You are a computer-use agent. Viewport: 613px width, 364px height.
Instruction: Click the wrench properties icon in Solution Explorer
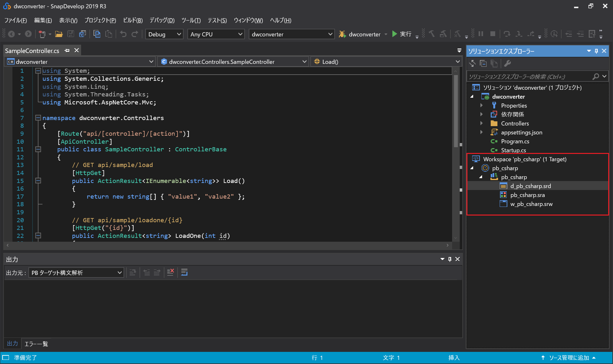(x=507, y=64)
